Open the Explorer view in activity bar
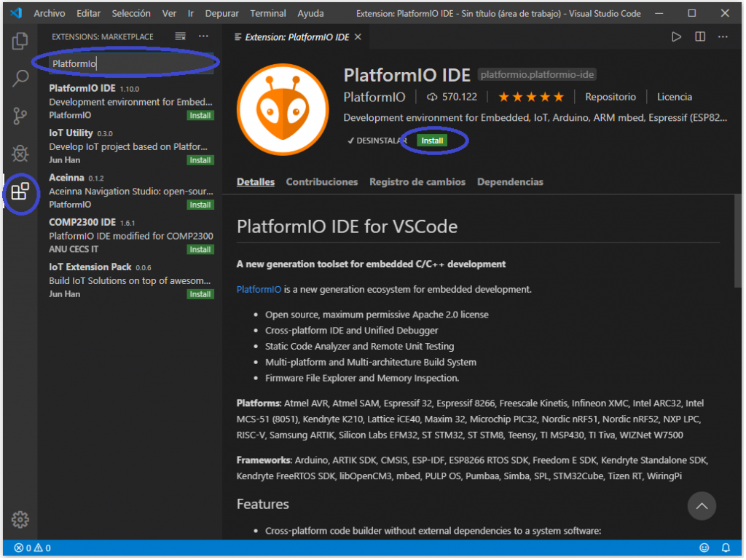746x560 pixels. [x=20, y=41]
